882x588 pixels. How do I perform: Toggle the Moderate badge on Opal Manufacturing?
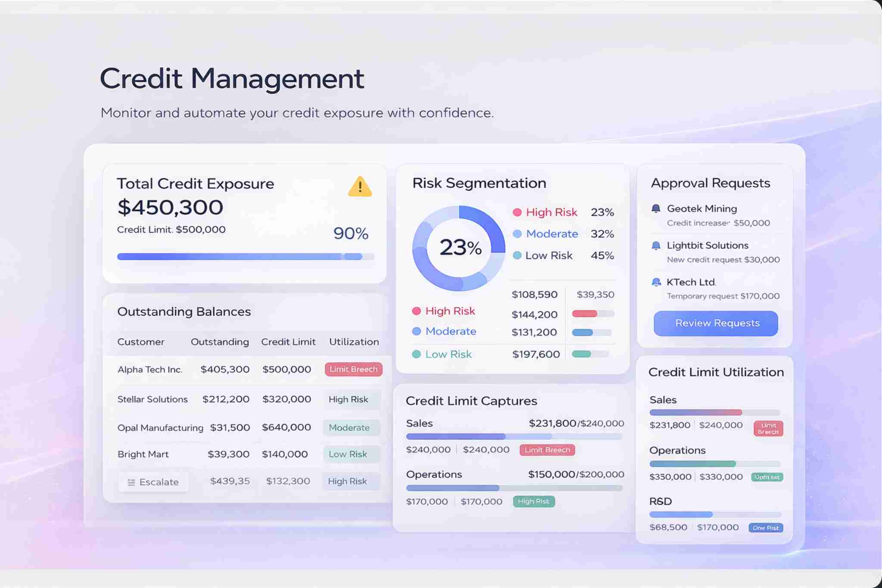pos(351,427)
